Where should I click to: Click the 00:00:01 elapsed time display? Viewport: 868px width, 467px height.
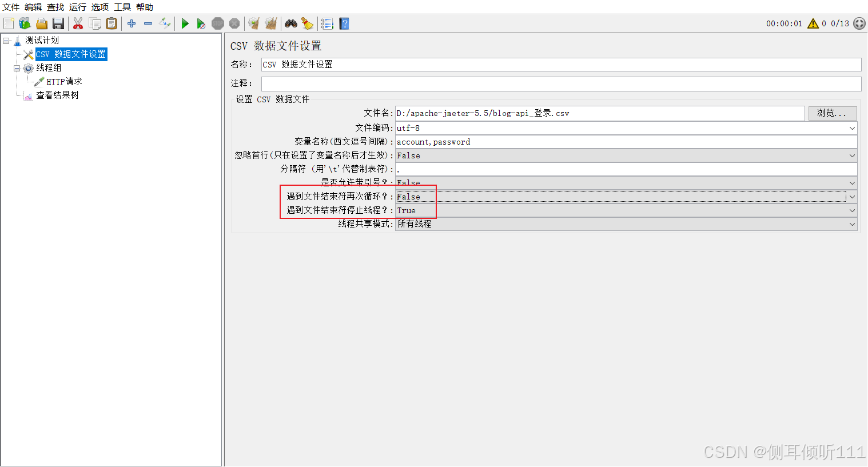(784, 23)
